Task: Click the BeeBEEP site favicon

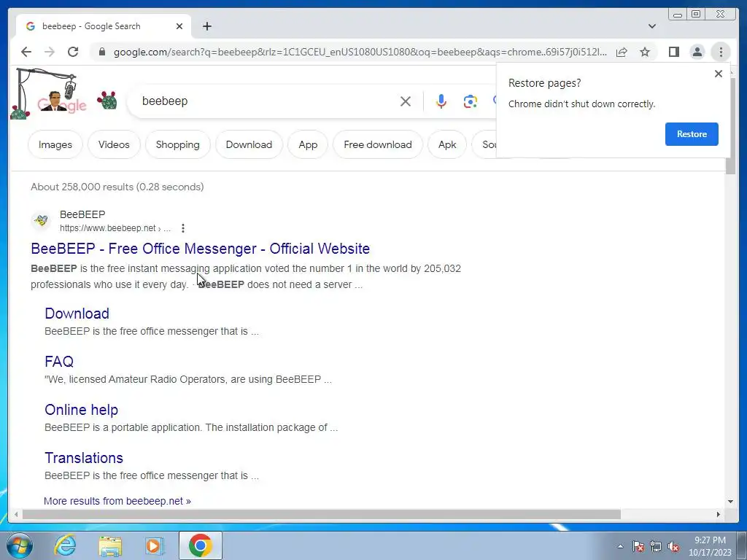Action: click(42, 221)
